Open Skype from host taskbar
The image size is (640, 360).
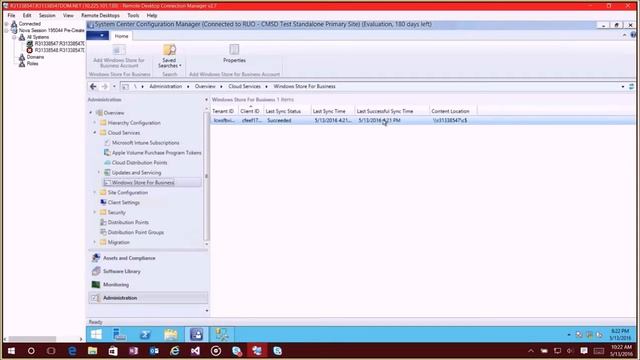278,351
